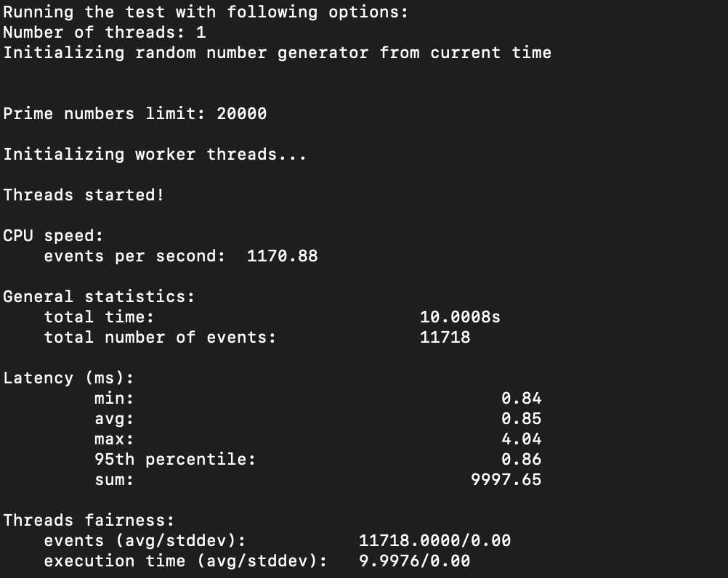Screen dimensions: 728x578
Task: Click the total time value 10.0008s
Action: coord(460,317)
